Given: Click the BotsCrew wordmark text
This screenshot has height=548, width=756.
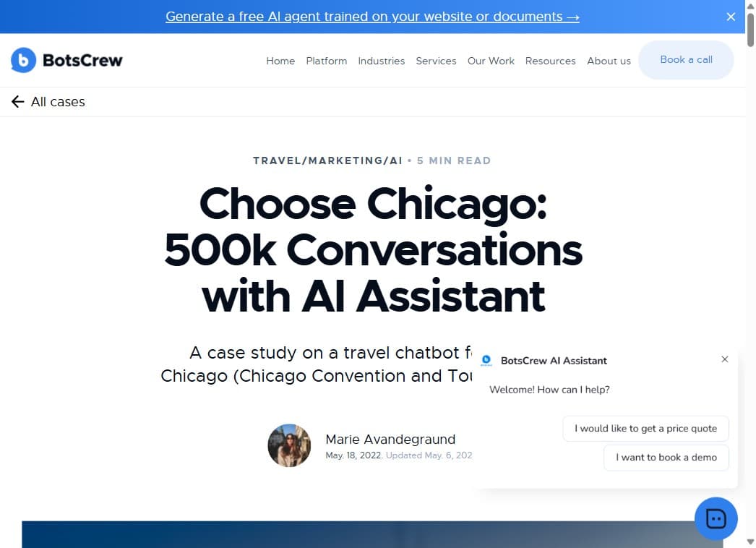Looking at the screenshot, I should 82,60.
